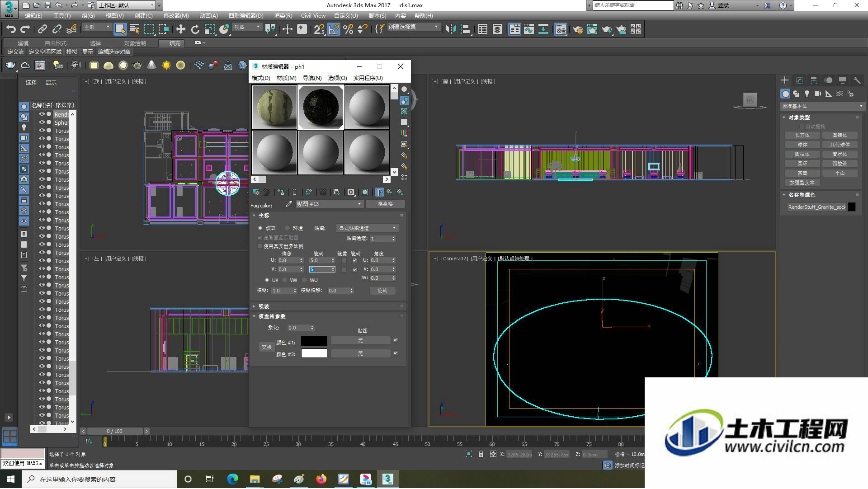Open the 创建选择集 named selection dropdown
Screen dimensions: 868x489
pyautogui.click(x=413, y=27)
